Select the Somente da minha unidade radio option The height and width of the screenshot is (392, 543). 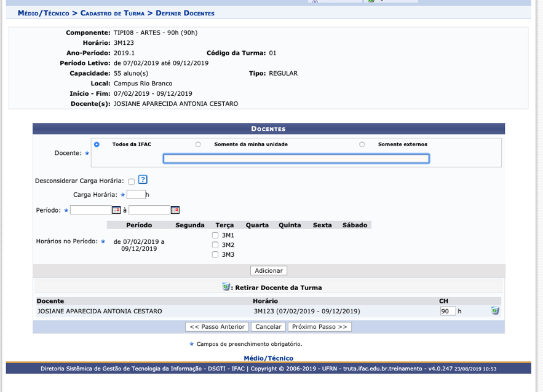tap(198, 144)
